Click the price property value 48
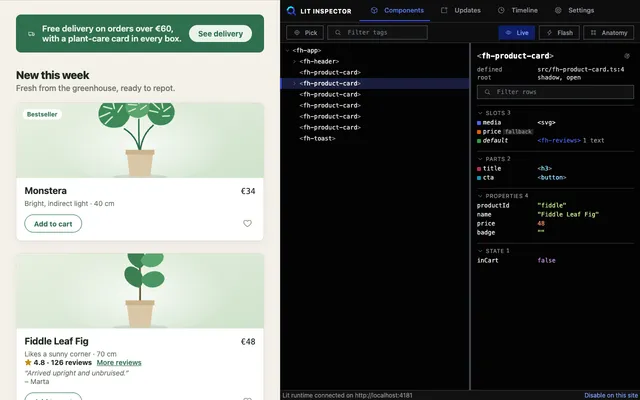Screen dimensions: 640x400 pos(541,224)
